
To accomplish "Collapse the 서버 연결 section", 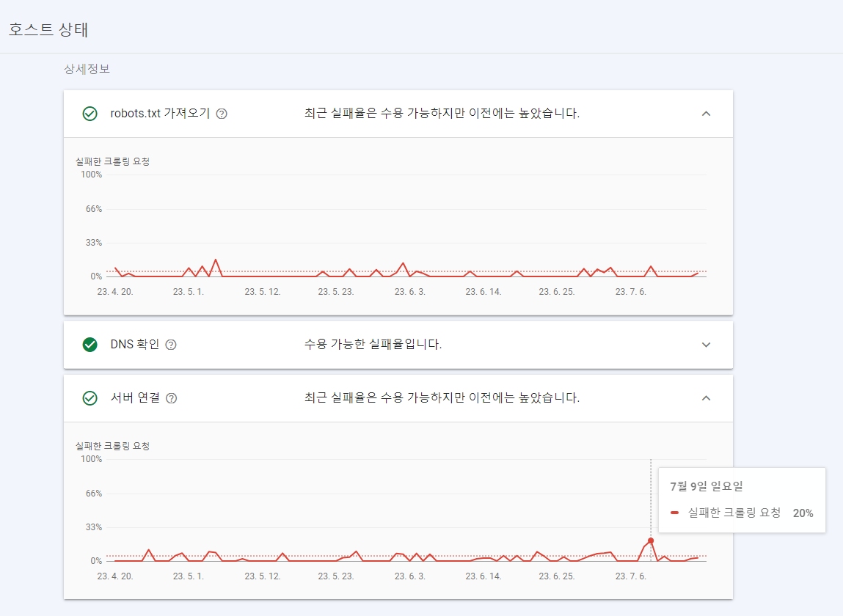I will [706, 398].
